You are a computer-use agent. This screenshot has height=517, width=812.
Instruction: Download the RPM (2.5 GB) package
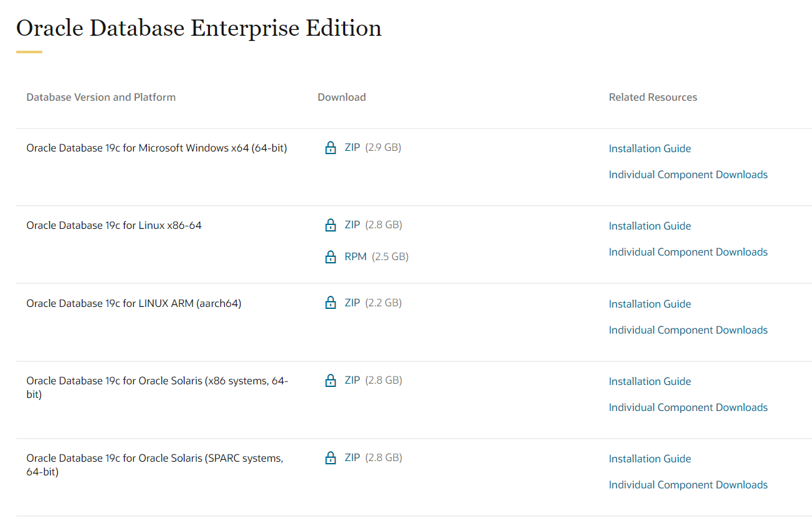click(356, 257)
